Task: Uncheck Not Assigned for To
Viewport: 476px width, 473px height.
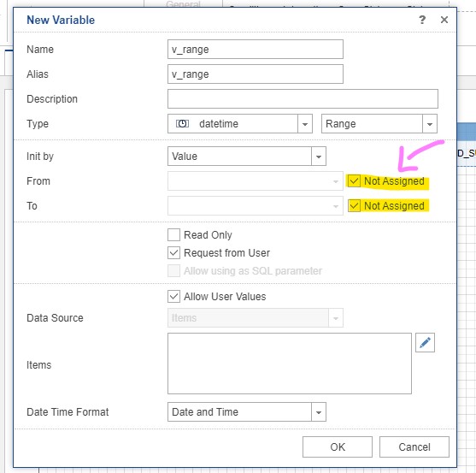Action: (x=354, y=205)
